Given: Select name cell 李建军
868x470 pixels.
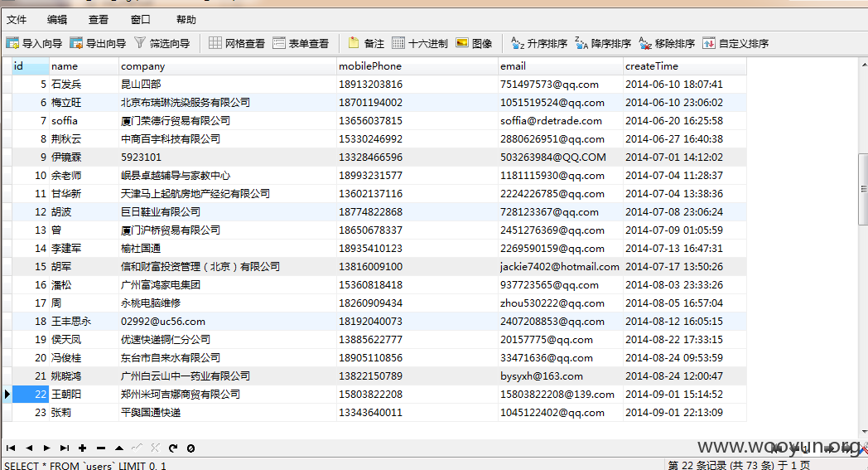Looking at the screenshot, I should pyautogui.click(x=84, y=249).
